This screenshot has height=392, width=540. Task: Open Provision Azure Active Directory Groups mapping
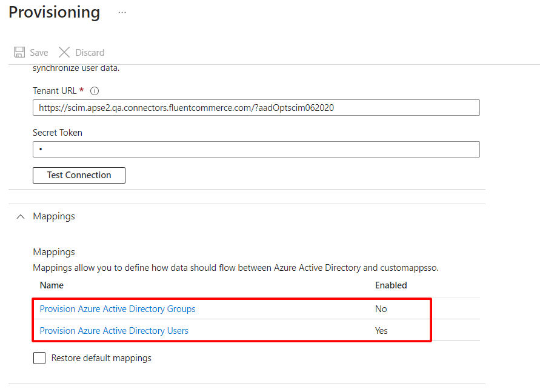click(118, 309)
